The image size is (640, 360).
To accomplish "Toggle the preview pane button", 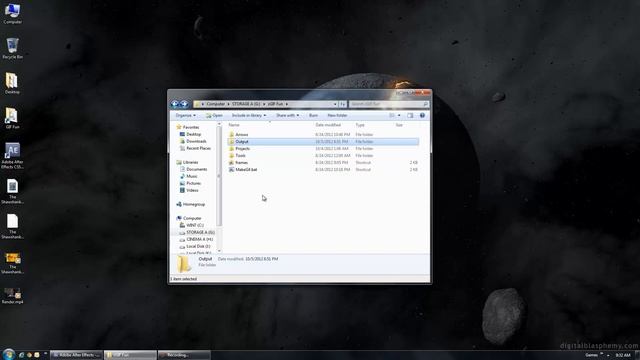I will pos(410,116).
